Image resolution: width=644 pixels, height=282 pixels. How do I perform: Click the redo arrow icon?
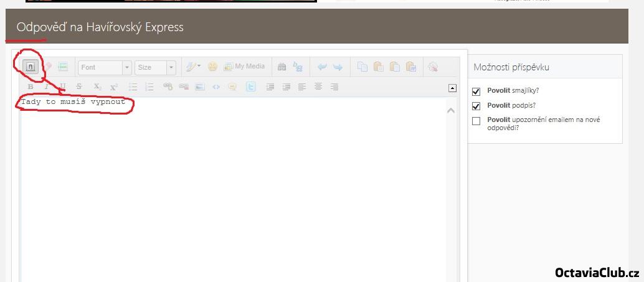(338, 67)
